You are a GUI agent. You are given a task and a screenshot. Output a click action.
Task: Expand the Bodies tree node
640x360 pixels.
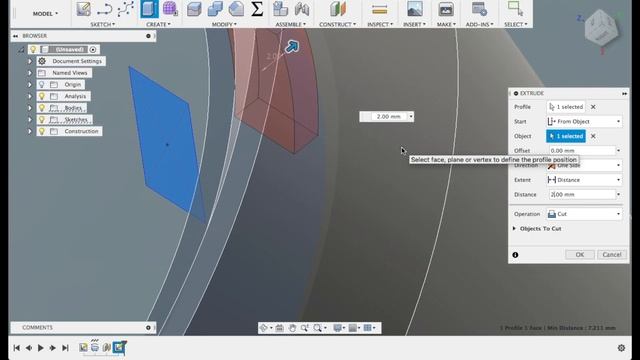pyautogui.click(x=30, y=108)
